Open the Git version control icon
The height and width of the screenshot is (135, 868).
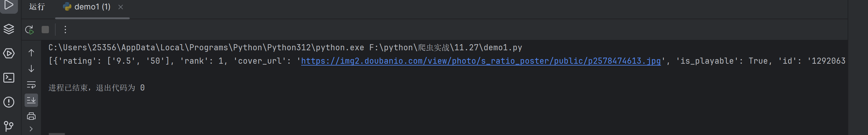[9, 126]
